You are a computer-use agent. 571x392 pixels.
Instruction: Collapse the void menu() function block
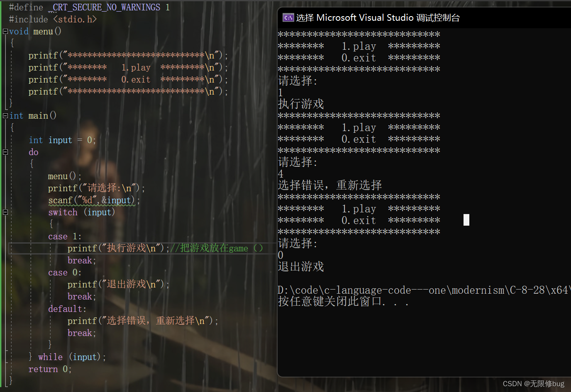[x=5, y=31]
